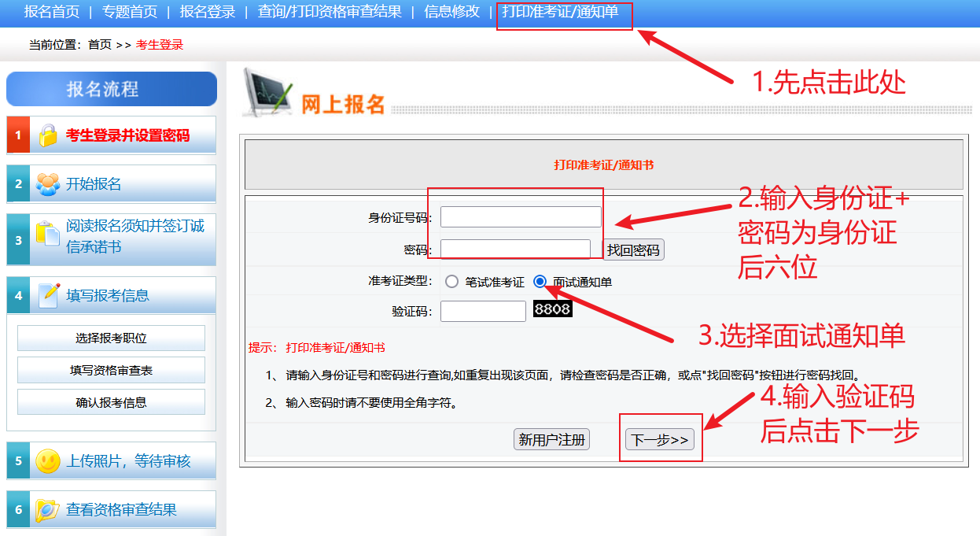Click the 8808 captcha image

point(553,309)
